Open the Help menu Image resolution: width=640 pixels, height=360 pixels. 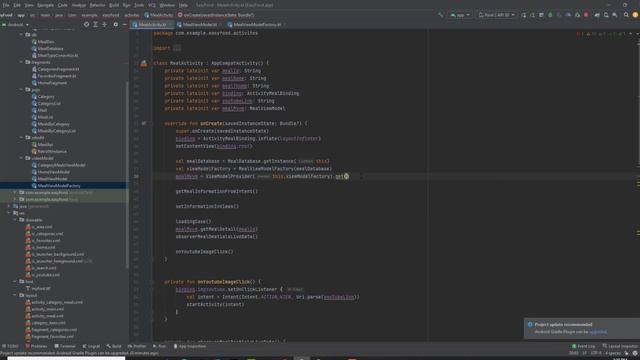183,5
